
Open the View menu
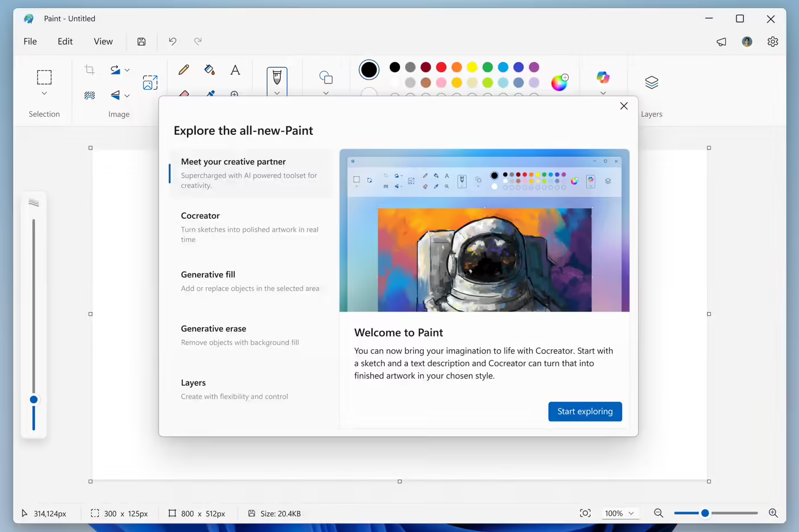103,41
